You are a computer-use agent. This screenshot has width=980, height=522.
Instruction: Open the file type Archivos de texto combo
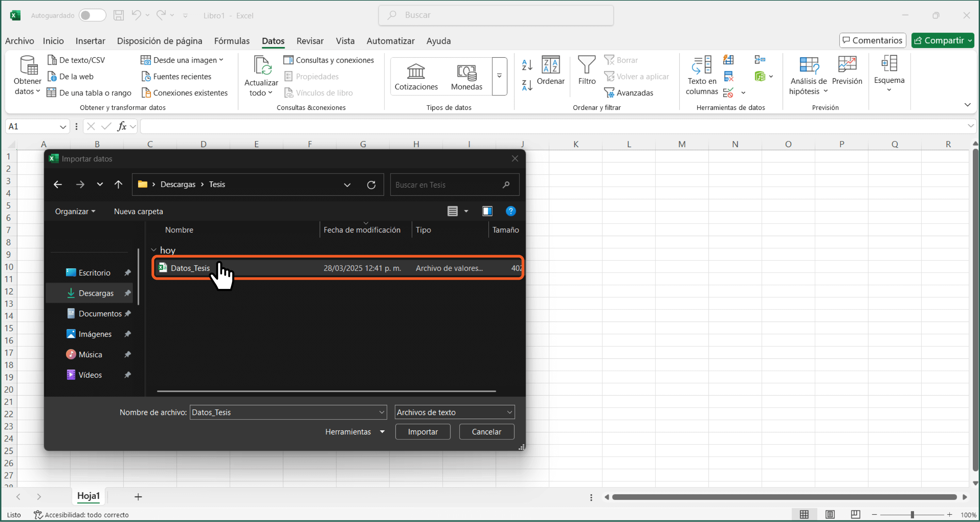click(x=455, y=412)
